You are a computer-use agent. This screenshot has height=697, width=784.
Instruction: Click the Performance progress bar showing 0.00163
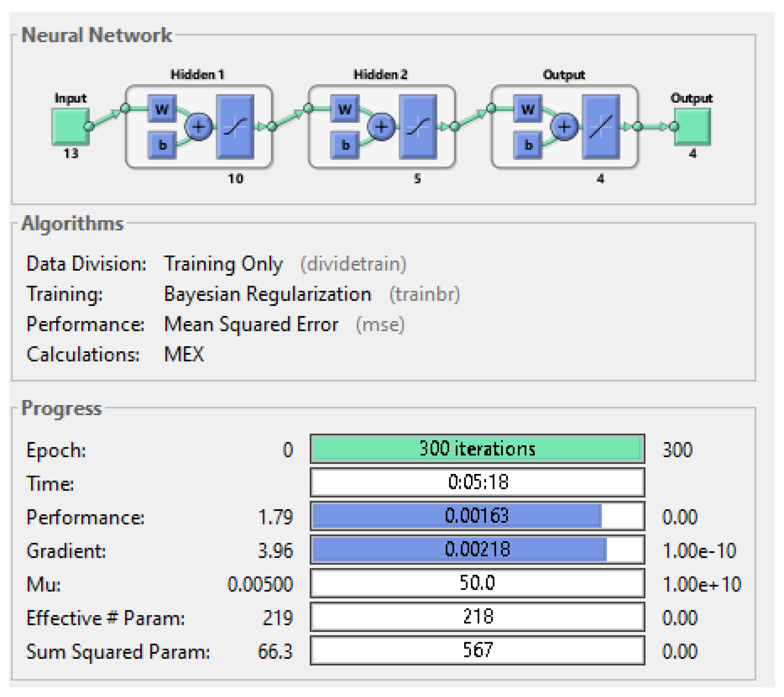477,516
